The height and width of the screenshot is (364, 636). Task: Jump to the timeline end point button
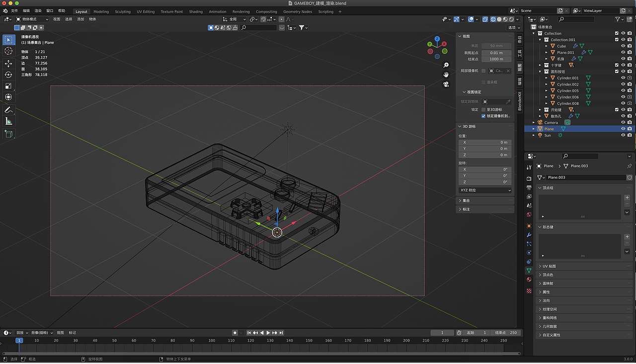coord(281,333)
